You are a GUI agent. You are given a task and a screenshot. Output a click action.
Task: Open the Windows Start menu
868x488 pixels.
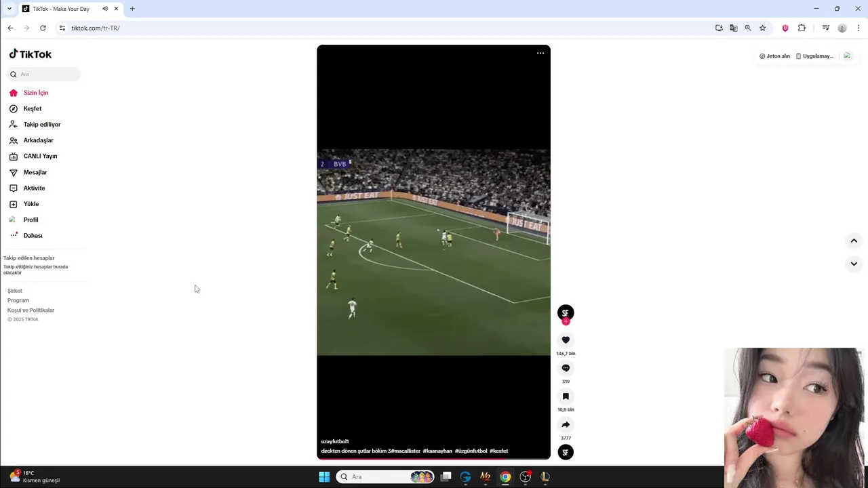[324, 476]
